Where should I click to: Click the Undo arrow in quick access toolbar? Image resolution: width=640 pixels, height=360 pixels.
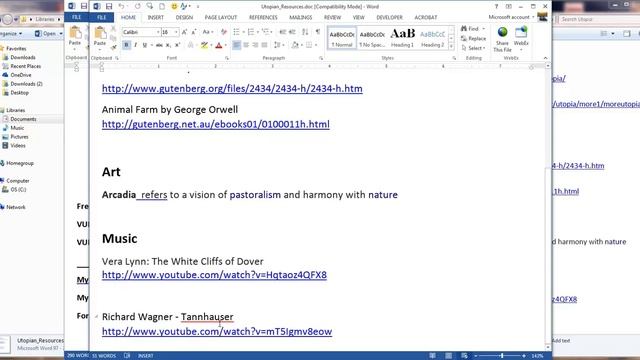pos(121,7)
